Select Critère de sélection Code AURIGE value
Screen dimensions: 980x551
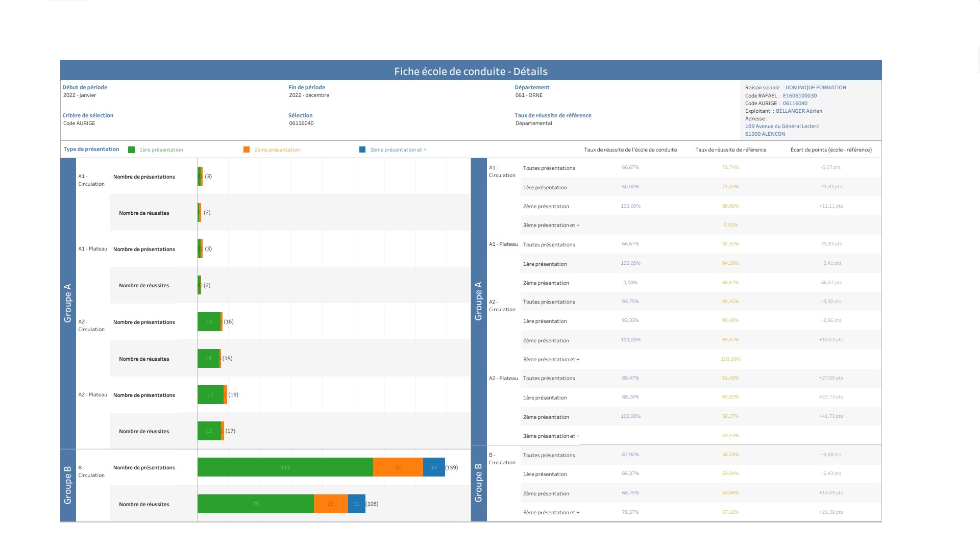pyautogui.click(x=79, y=123)
